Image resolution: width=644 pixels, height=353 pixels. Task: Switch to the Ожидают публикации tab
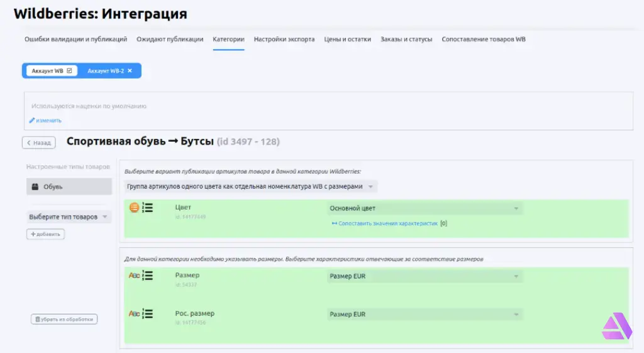[170, 40]
